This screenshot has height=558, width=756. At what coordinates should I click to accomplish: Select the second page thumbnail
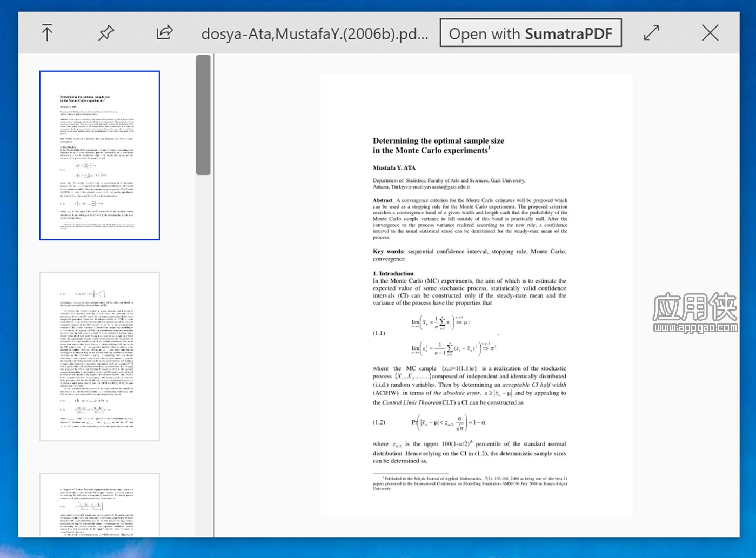click(99, 357)
